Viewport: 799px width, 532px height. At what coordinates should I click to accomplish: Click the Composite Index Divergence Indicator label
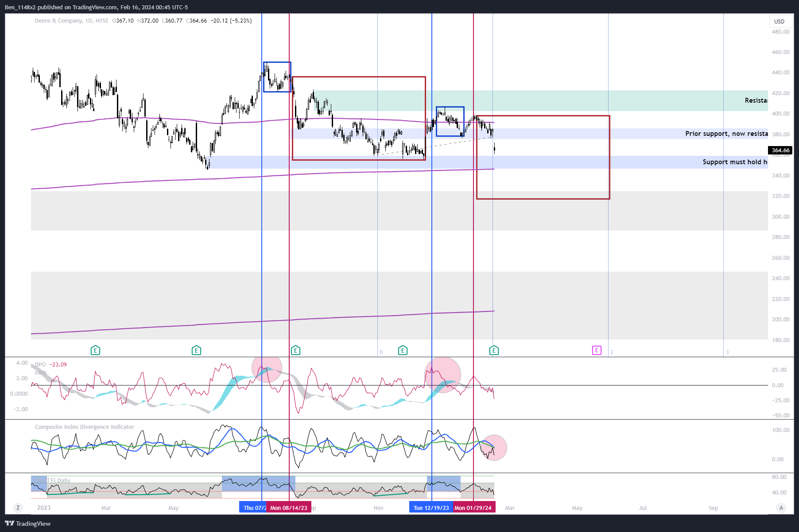tap(85, 427)
